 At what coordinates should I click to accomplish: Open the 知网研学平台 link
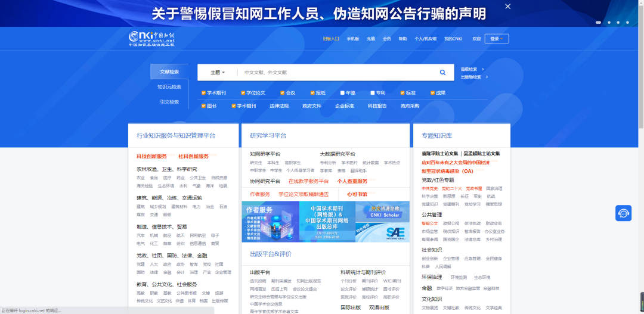(x=265, y=154)
